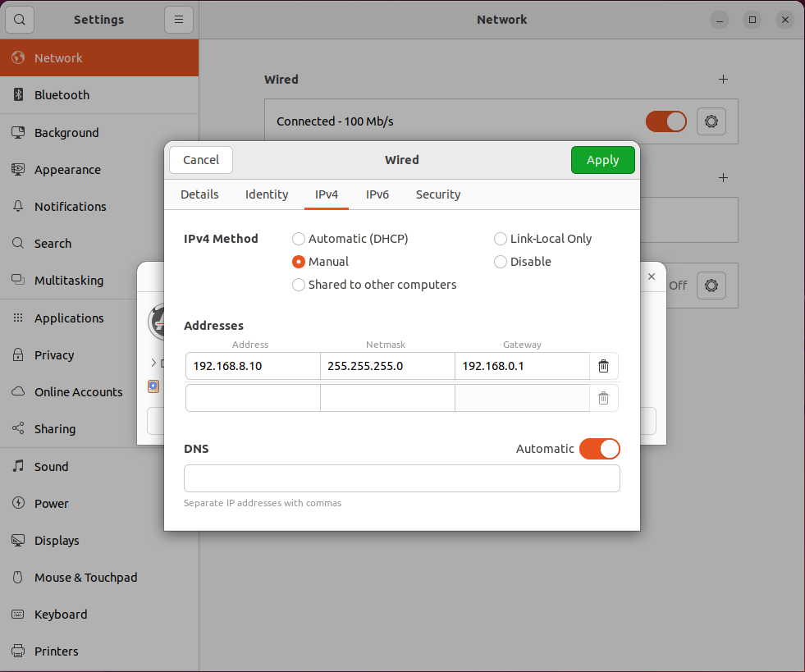Toggle Automatic DNS switch

click(599, 449)
